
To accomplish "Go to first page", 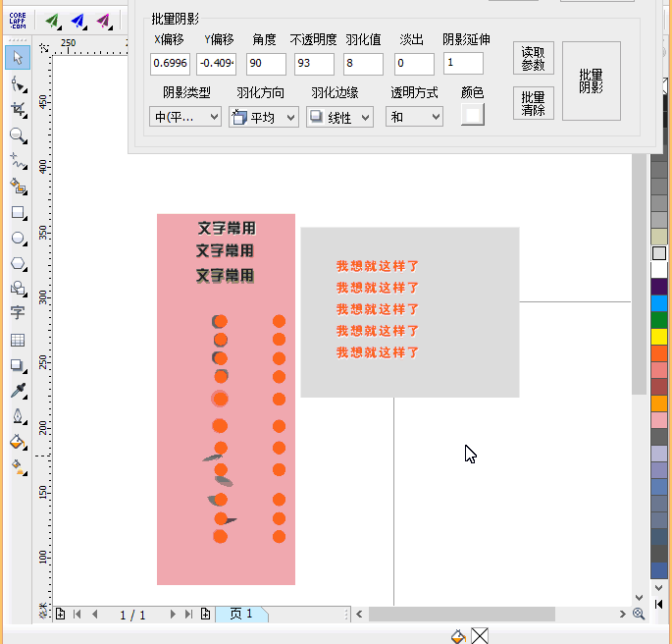I will [x=78, y=614].
